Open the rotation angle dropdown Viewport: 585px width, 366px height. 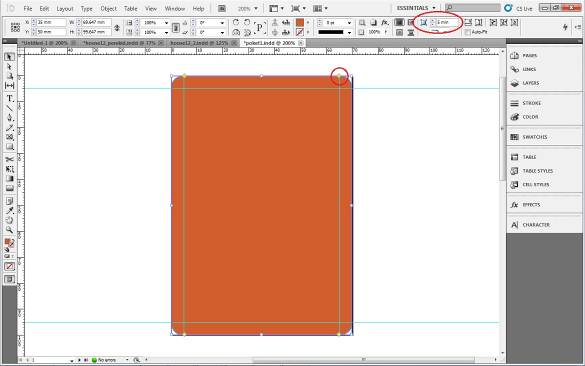222,23
